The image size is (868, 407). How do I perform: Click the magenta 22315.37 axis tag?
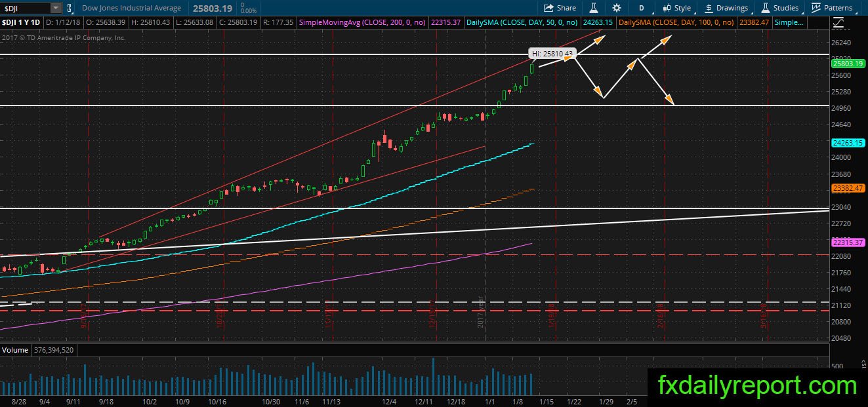pos(848,242)
